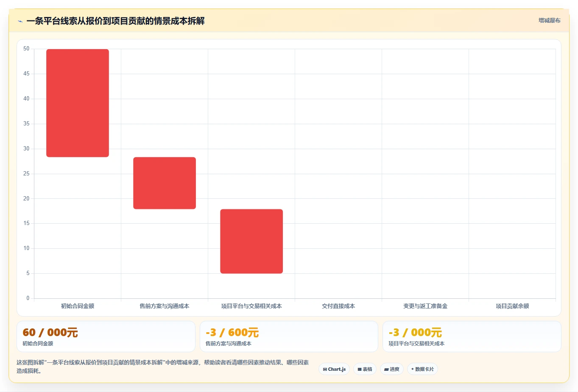Click the axis label 变更与返工准备金

425,306
